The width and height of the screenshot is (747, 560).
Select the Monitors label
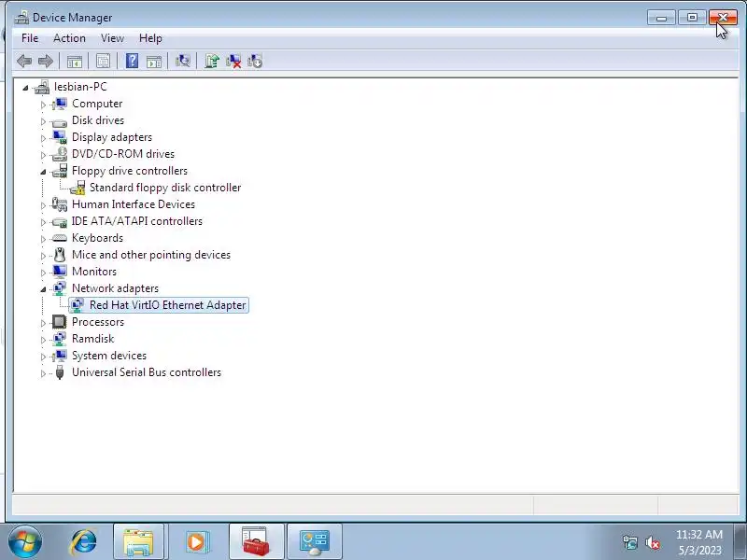tap(94, 272)
